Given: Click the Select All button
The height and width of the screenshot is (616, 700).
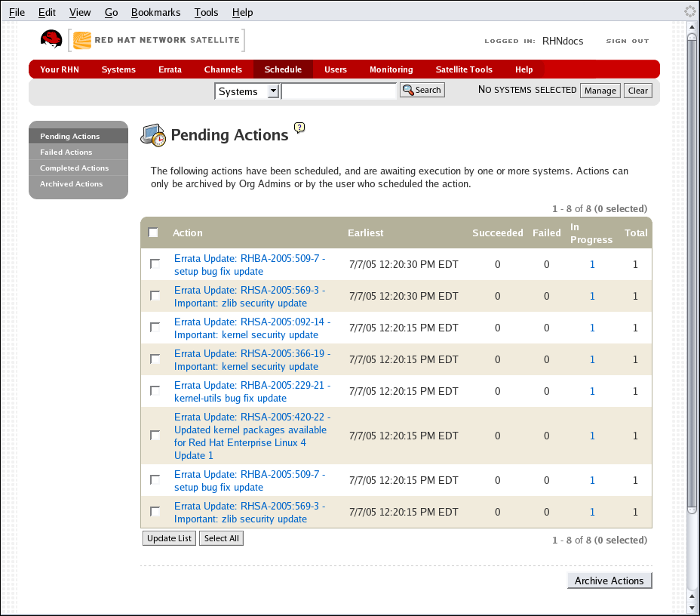Looking at the screenshot, I should tap(222, 538).
